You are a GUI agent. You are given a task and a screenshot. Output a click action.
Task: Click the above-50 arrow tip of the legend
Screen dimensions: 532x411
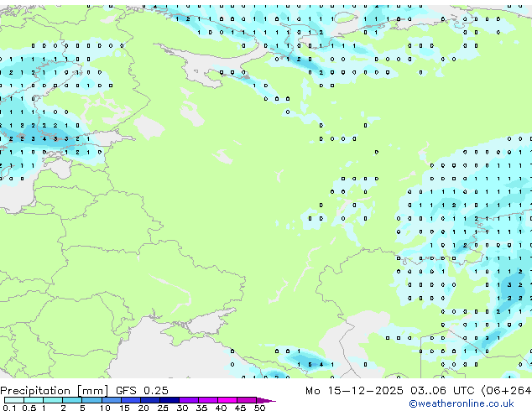[x=266, y=400]
